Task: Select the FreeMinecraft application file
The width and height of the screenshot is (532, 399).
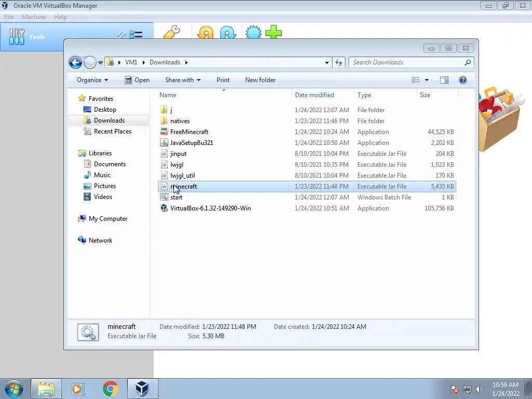Action: pos(307,132)
